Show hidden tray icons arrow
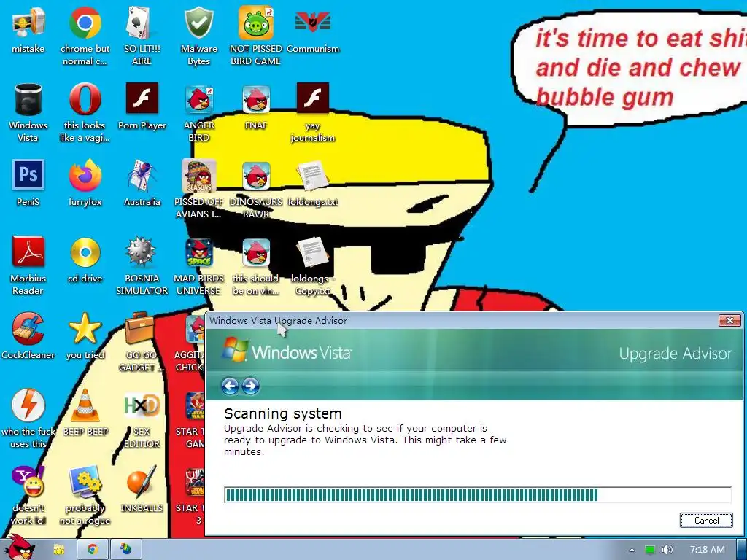Image resolution: width=747 pixels, height=560 pixels. 632,550
